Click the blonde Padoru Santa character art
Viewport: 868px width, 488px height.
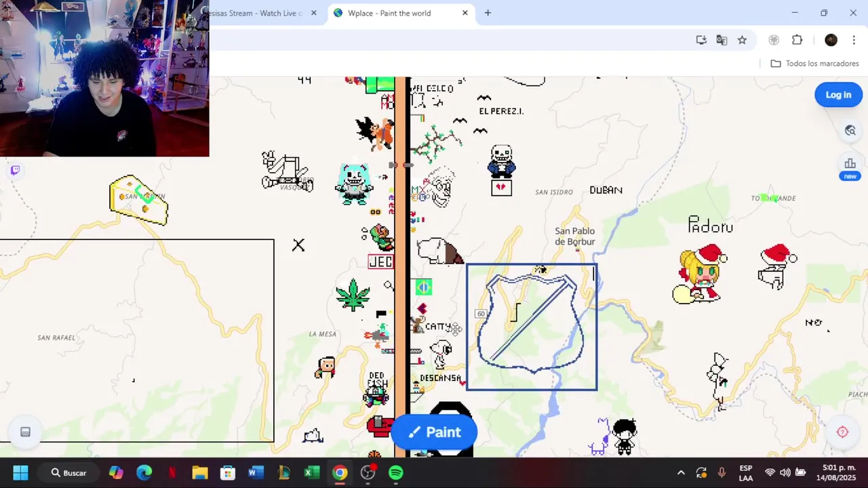click(x=701, y=274)
